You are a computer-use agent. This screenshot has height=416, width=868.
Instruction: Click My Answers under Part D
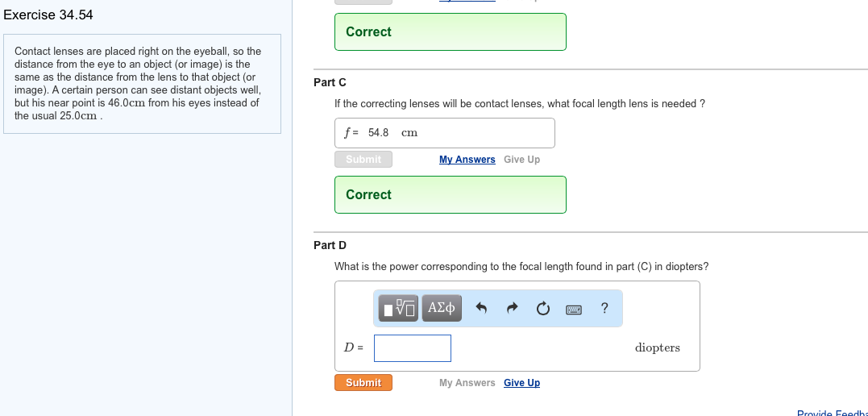pos(467,383)
